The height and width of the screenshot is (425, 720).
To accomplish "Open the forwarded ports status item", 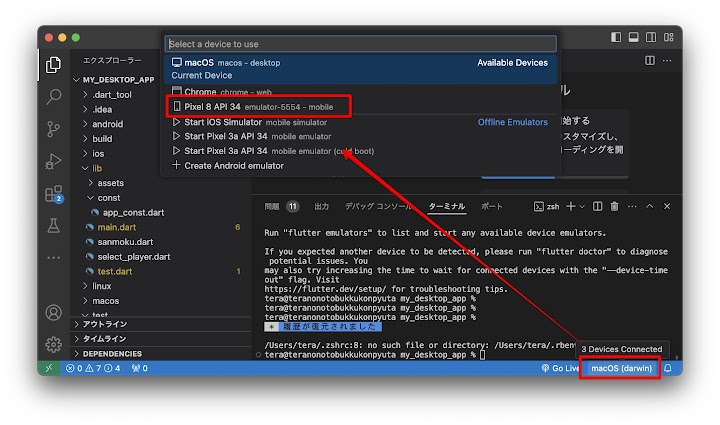I will 140,368.
